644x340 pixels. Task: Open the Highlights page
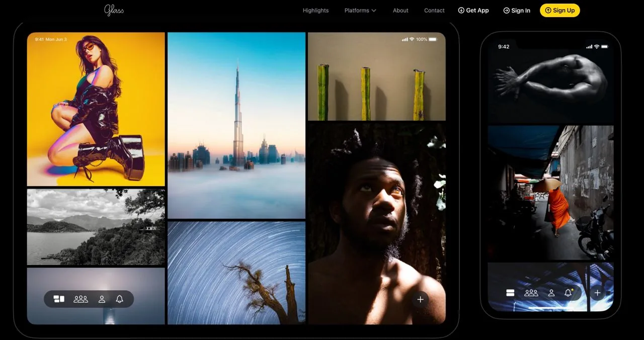(315, 11)
